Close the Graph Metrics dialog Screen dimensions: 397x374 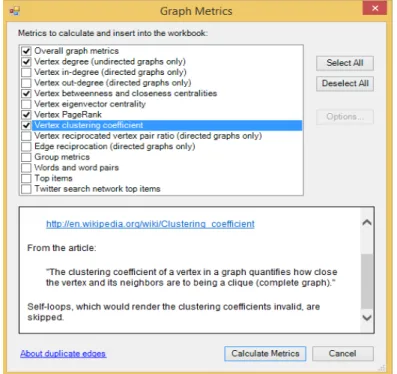click(x=375, y=9)
